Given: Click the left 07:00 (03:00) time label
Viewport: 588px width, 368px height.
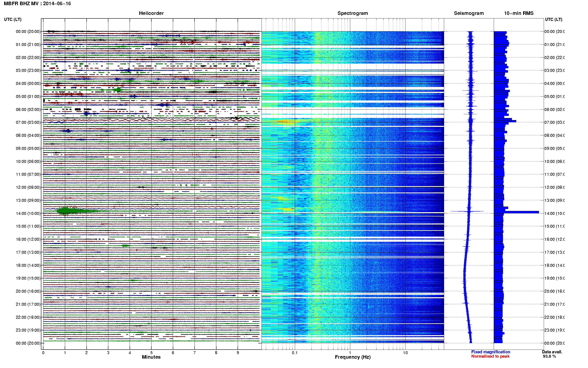Looking at the screenshot, I should (28, 122).
